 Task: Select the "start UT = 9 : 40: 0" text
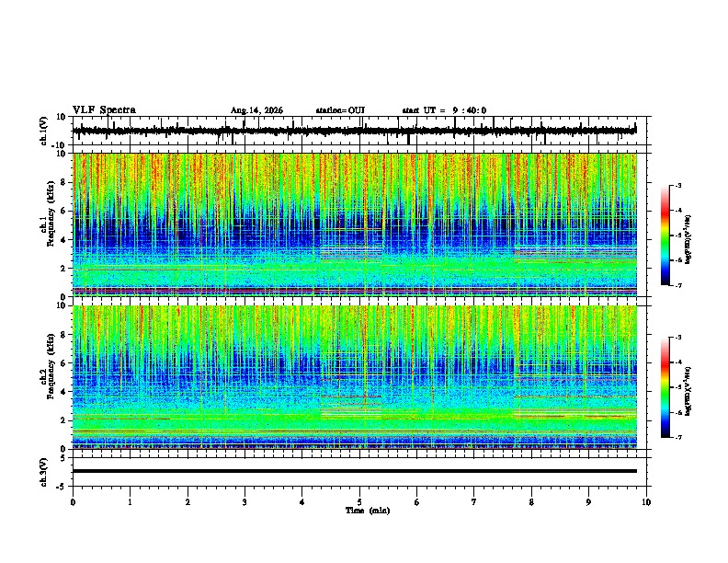click(444, 110)
